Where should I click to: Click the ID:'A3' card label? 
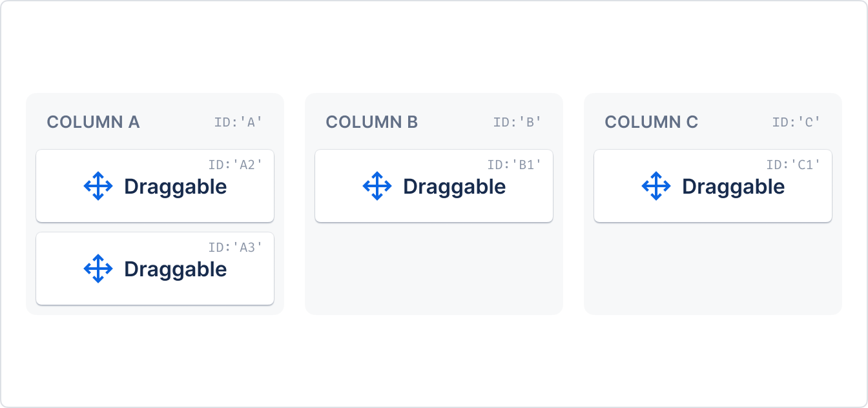[x=236, y=247]
